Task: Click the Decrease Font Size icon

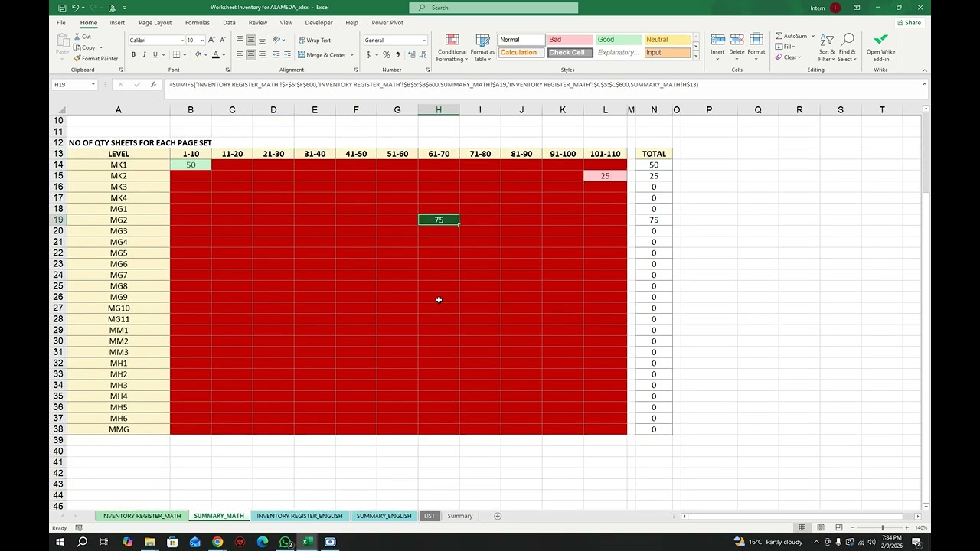Action: click(x=223, y=40)
